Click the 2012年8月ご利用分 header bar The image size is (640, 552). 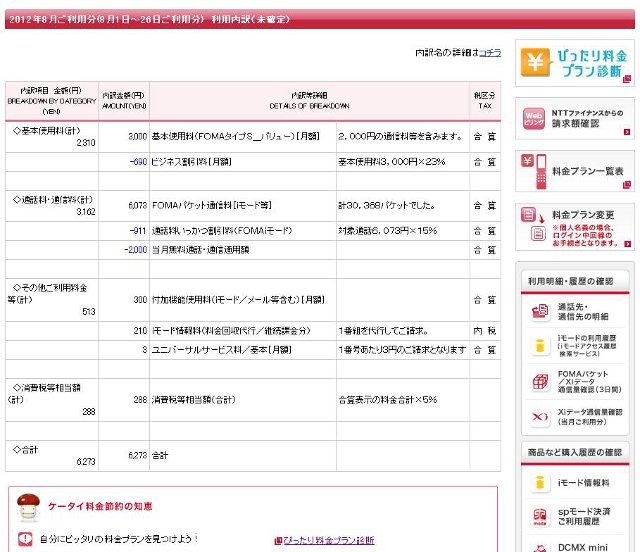[320, 19]
